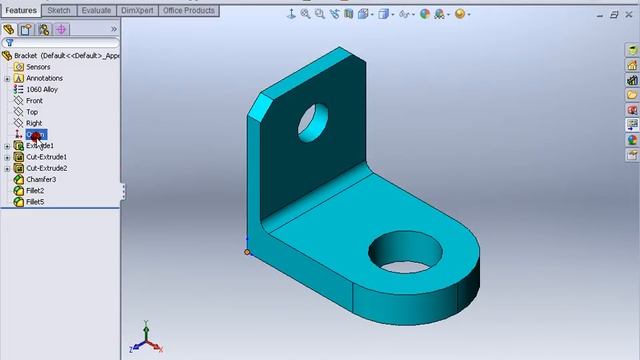The width and height of the screenshot is (640, 360).
Task: Toggle the Section View icon
Action: 349,14
